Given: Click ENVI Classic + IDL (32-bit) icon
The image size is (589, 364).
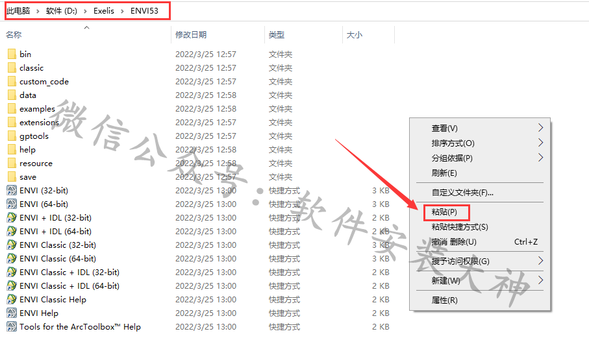Looking at the screenshot, I should (12, 272).
